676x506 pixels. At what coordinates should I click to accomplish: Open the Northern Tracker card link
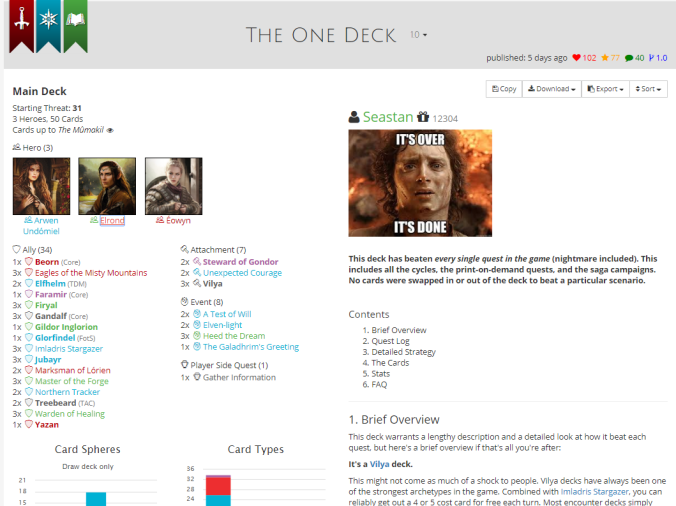pyautogui.click(x=67, y=392)
